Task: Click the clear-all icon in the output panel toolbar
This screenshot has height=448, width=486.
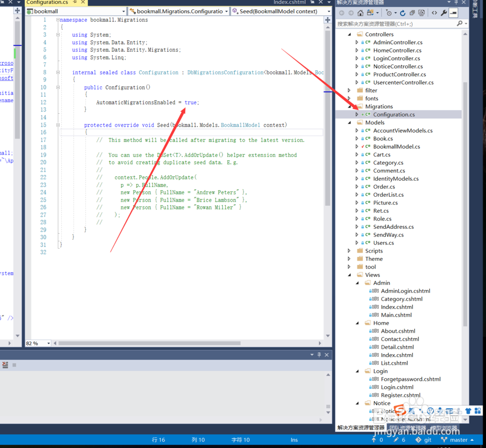Action: pos(5,364)
